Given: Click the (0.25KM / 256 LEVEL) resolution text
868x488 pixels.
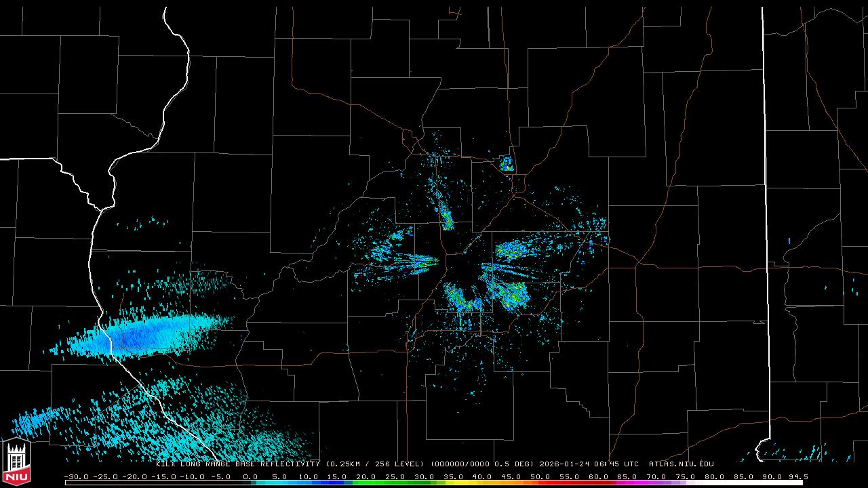Looking at the screenshot, I should tap(375, 464).
